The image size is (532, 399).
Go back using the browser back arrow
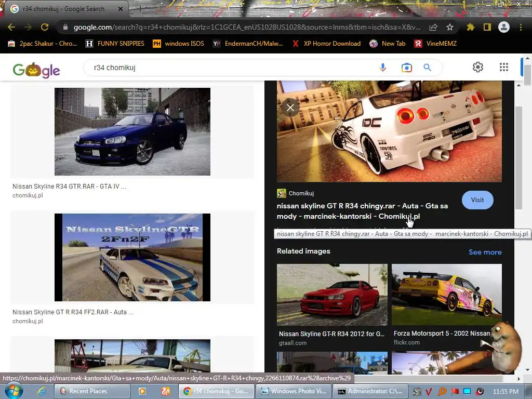click(11, 27)
